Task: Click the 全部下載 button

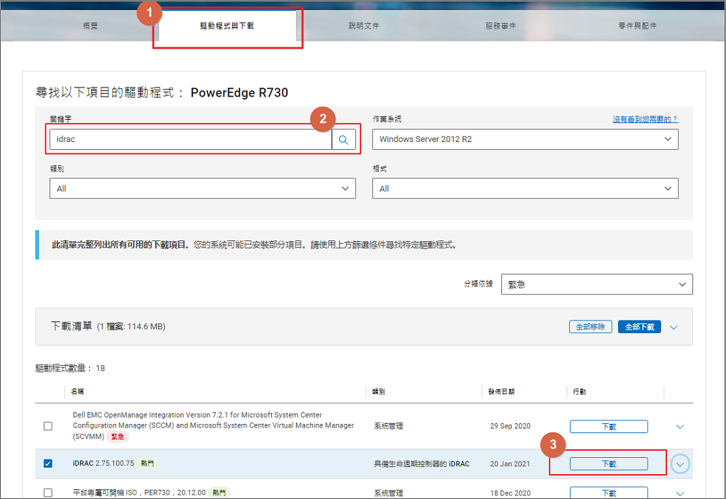Action: [639, 327]
